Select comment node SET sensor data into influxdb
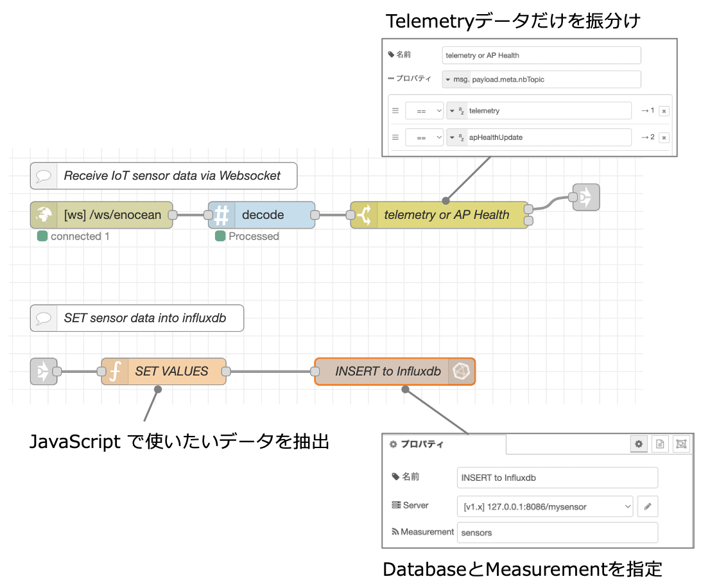The width and height of the screenshot is (710, 588). click(137, 318)
